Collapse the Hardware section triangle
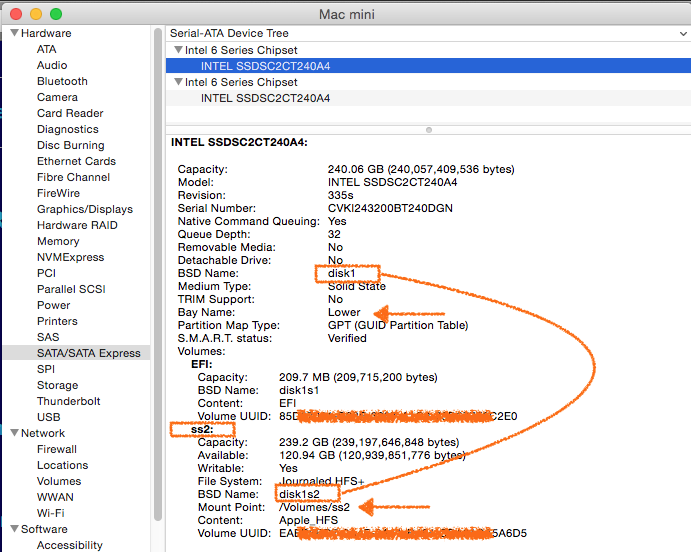Viewport: 691px width, 552px height. tap(14, 33)
